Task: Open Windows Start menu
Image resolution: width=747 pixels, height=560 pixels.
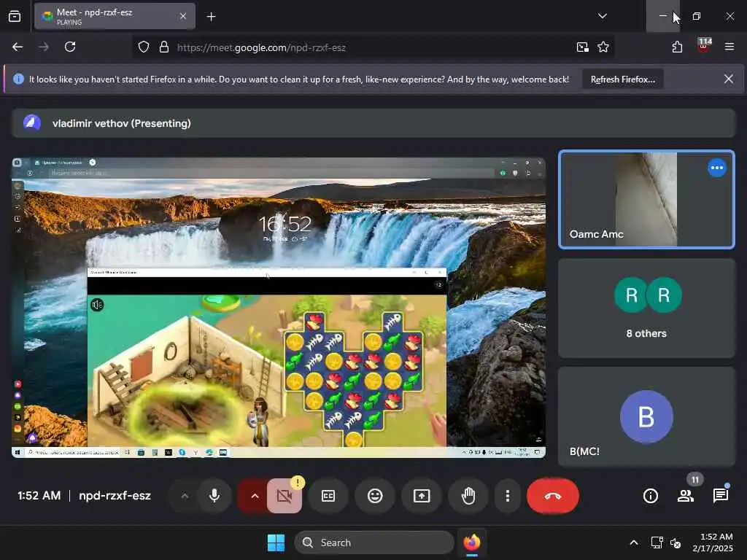Action: 276,542
